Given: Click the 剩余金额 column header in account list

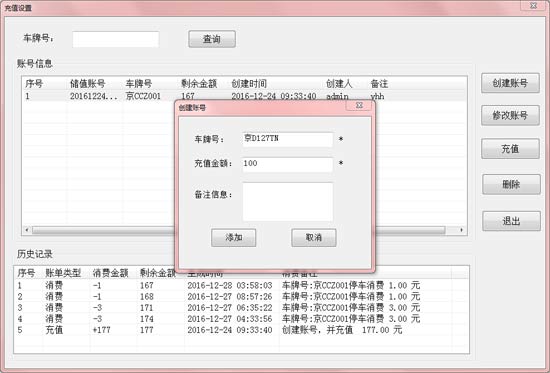Looking at the screenshot, I should 199,84.
